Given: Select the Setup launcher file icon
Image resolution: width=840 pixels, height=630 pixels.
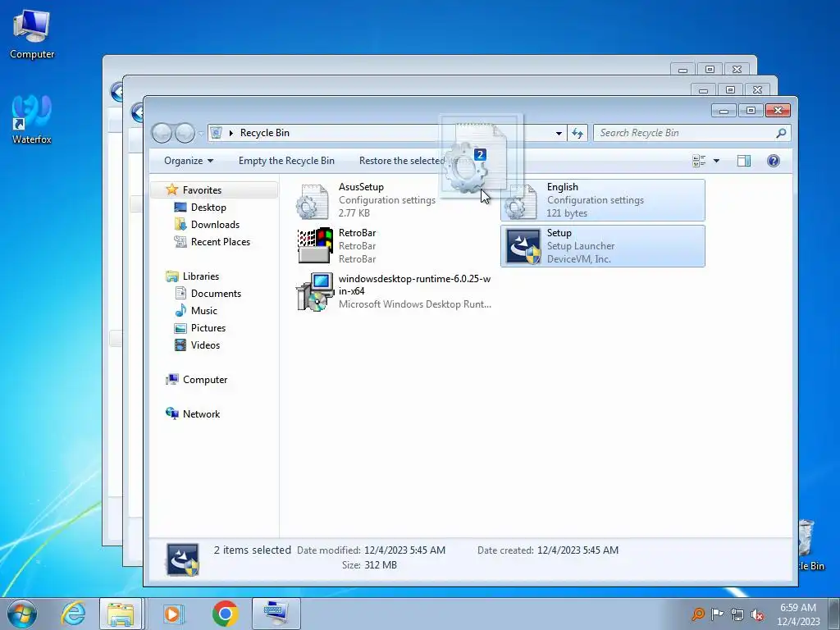Looking at the screenshot, I should pyautogui.click(x=523, y=246).
